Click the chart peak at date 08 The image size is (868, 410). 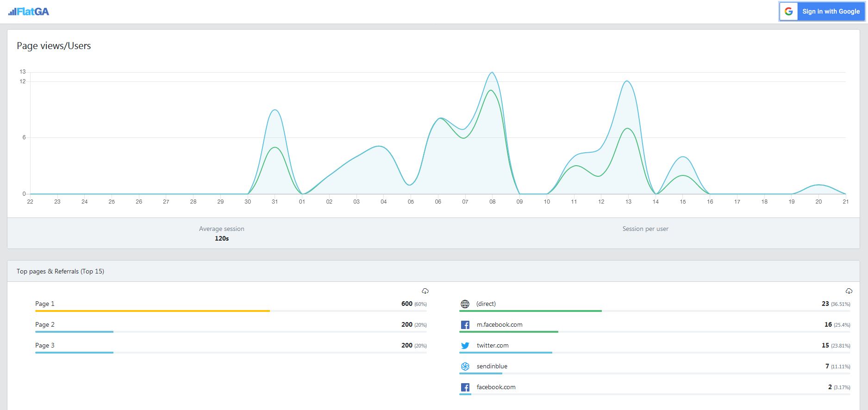492,73
